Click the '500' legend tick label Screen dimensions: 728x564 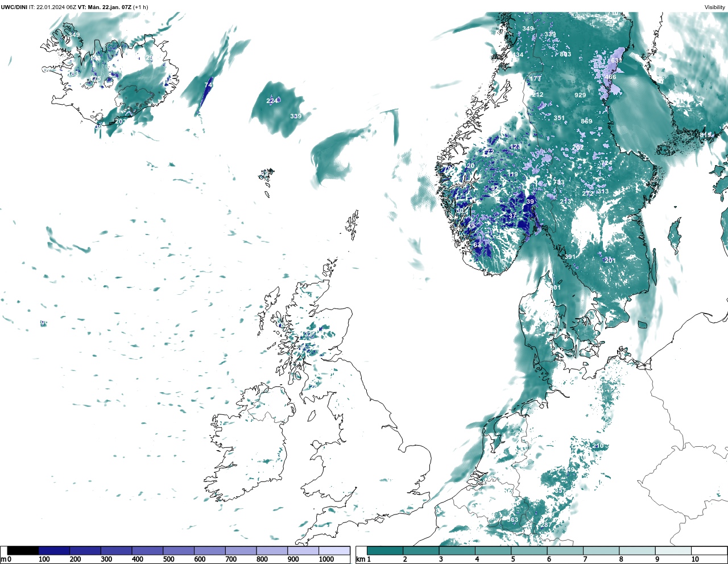pos(168,559)
